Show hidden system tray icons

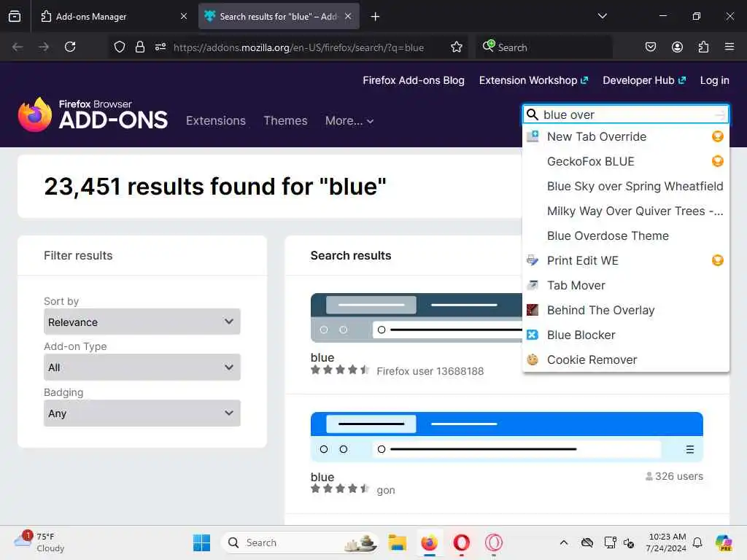click(564, 542)
